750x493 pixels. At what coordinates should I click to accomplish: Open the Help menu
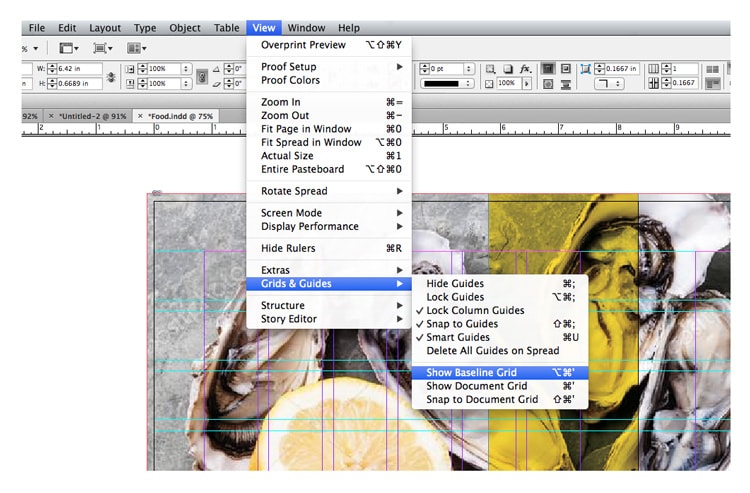[349, 28]
